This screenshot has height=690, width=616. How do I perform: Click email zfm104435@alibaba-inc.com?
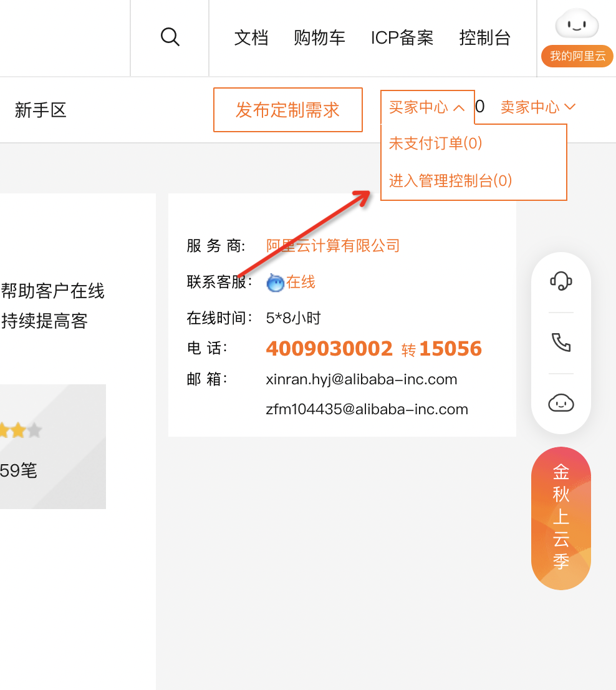click(x=367, y=409)
